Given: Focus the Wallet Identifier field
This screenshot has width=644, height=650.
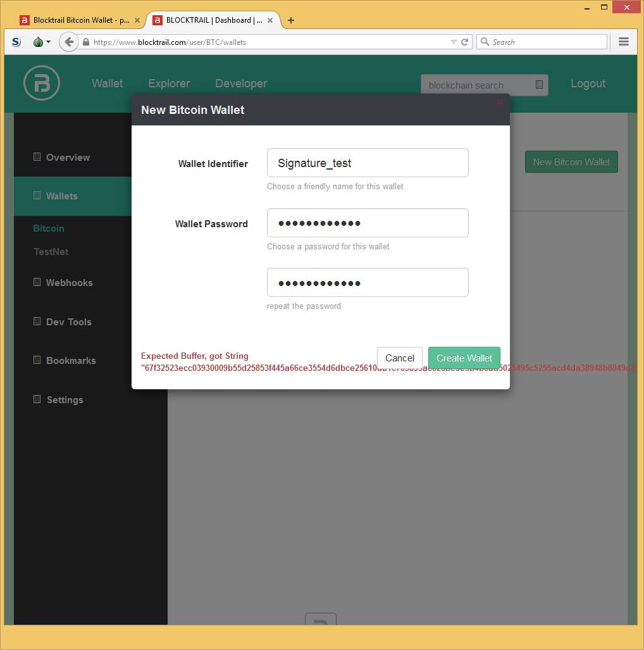Looking at the screenshot, I should click(368, 163).
